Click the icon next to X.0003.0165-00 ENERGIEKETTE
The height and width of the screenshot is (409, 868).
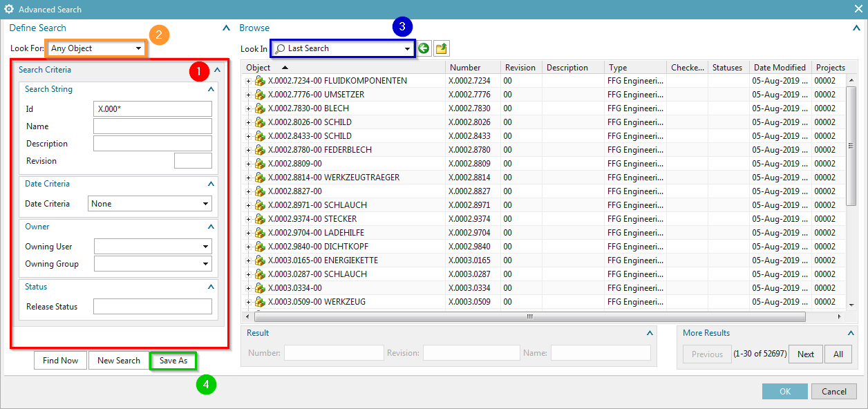[260, 260]
